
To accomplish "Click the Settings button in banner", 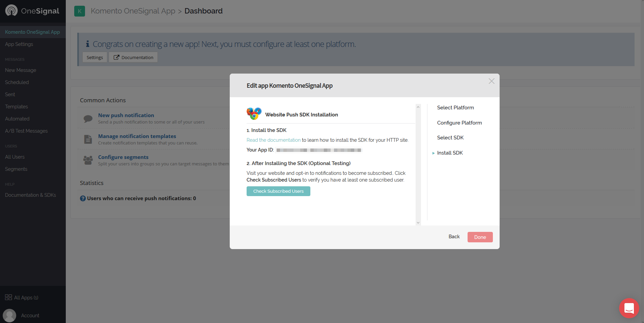I will coord(95,57).
